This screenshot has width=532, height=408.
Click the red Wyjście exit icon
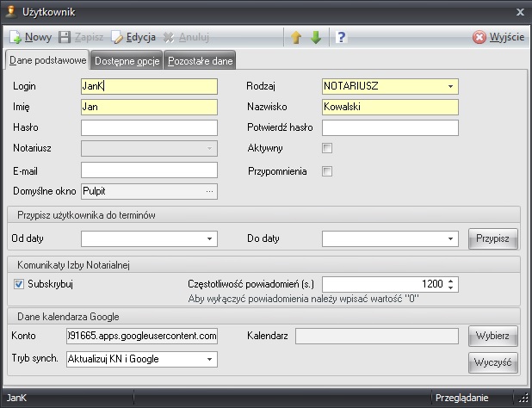tap(479, 38)
